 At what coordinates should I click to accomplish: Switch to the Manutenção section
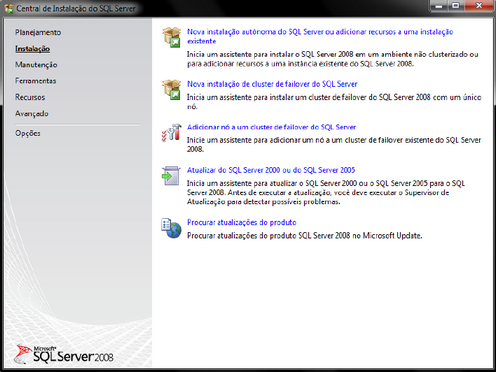[x=36, y=65]
